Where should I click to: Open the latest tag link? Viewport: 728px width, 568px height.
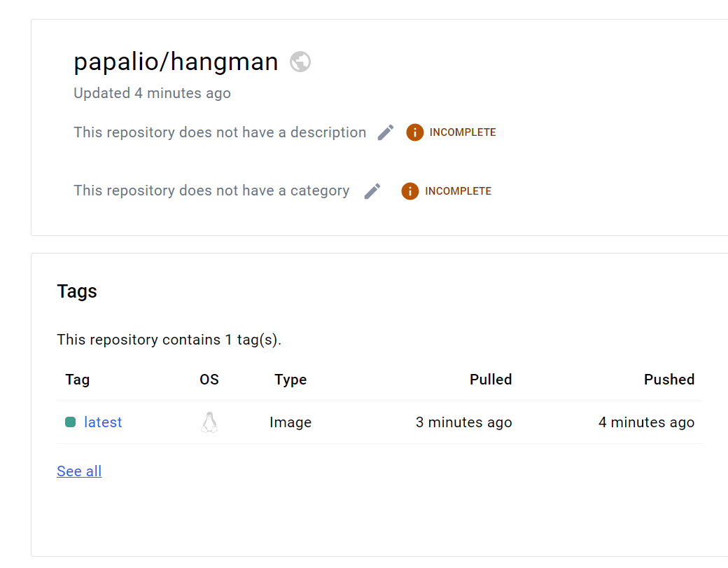click(103, 422)
